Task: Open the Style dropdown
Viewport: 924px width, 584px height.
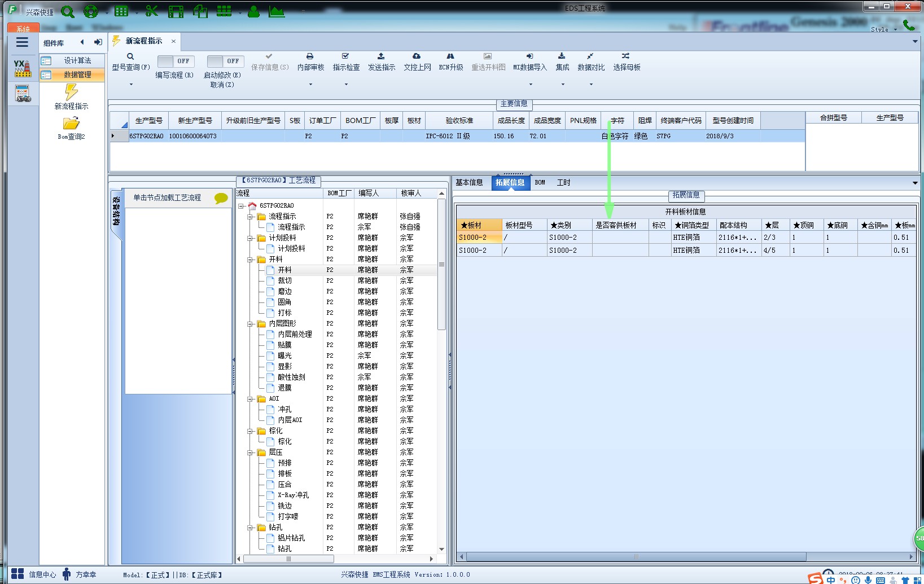Action: (x=884, y=29)
